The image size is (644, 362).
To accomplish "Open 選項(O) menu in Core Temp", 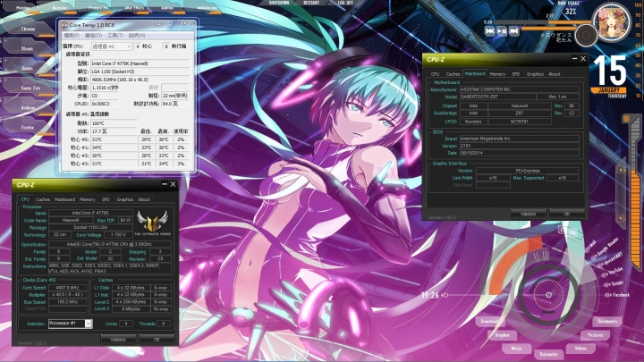I will pyautogui.click(x=93, y=35).
